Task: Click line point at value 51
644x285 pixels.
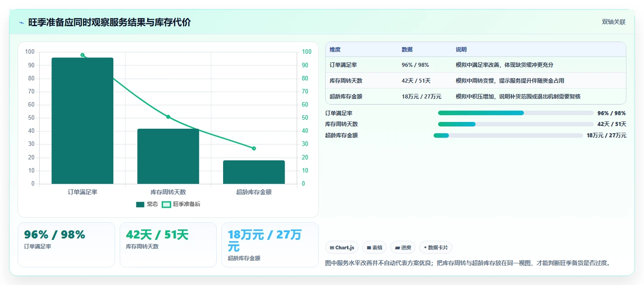Action: 168,117
